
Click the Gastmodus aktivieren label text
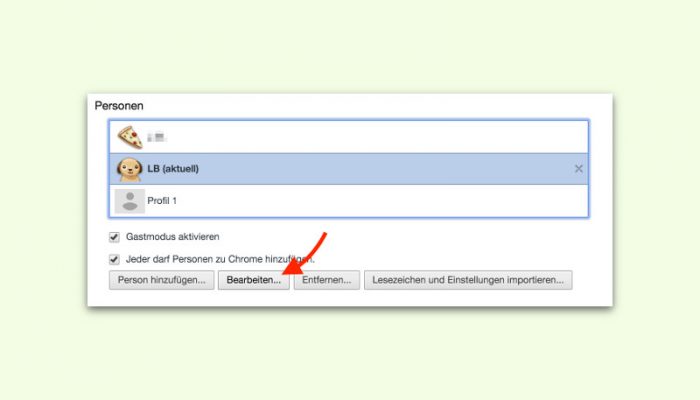pos(172,237)
